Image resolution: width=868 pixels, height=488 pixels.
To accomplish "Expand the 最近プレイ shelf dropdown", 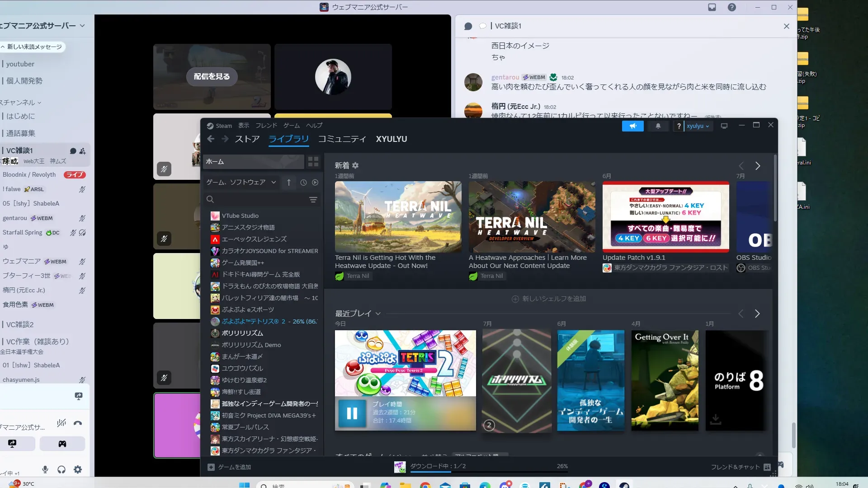I will coord(378,314).
